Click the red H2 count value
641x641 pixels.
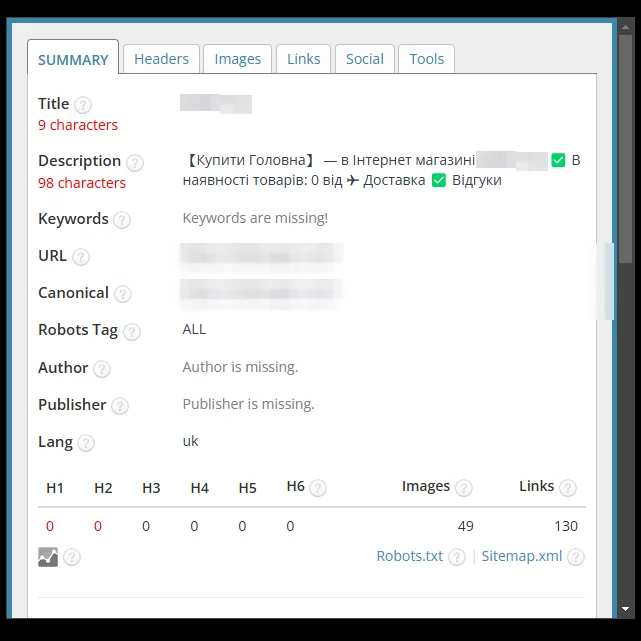[98, 526]
